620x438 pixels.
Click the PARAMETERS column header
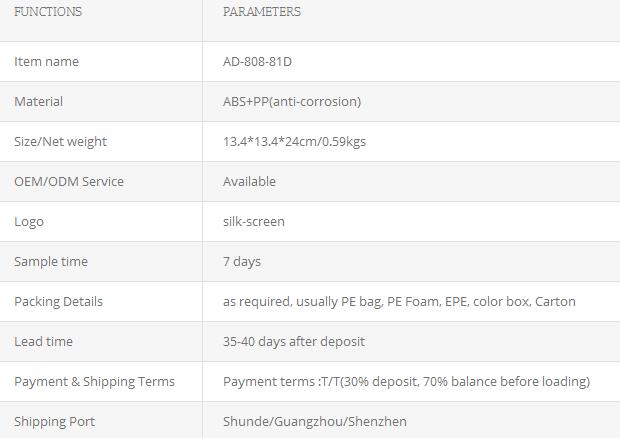tap(262, 11)
